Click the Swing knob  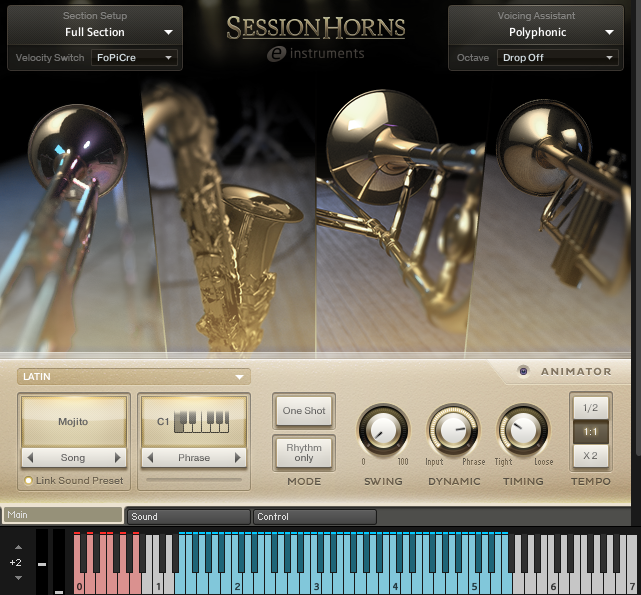click(x=383, y=430)
